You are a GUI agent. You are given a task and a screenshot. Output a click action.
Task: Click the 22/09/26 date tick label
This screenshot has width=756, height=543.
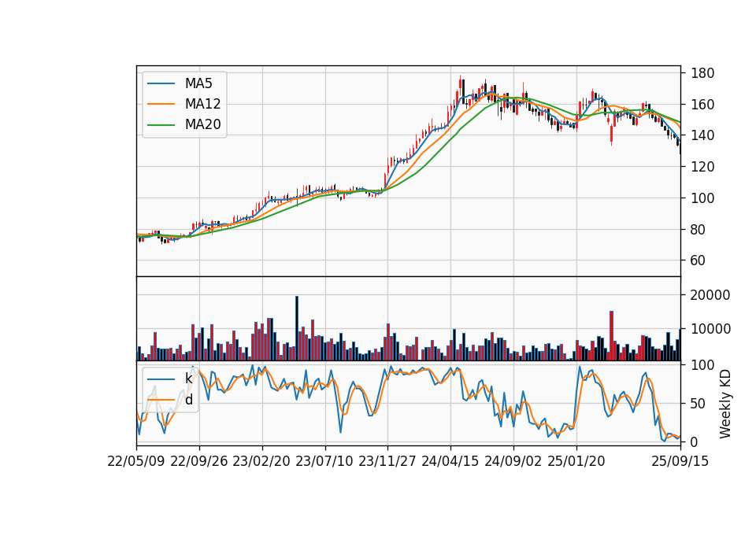199,461
